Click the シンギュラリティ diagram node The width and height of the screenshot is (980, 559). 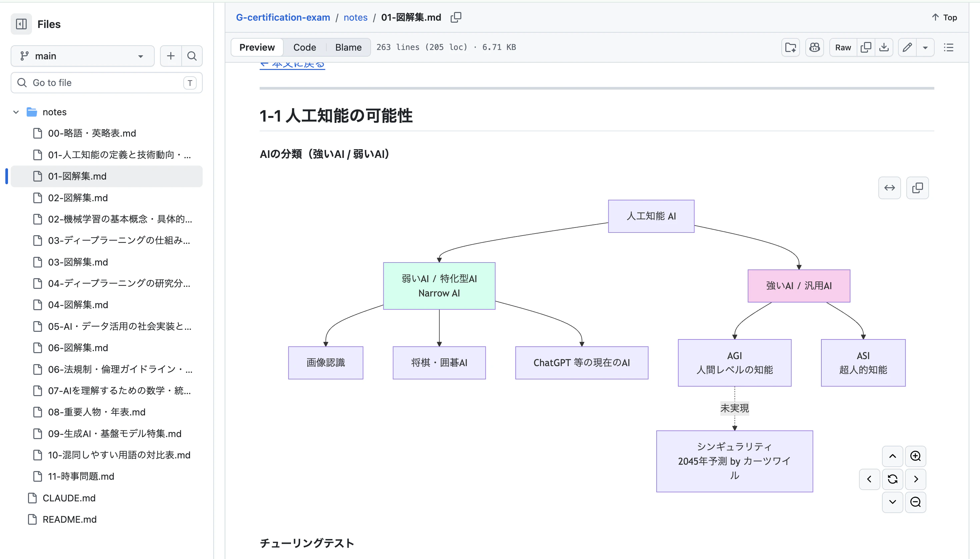735,461
